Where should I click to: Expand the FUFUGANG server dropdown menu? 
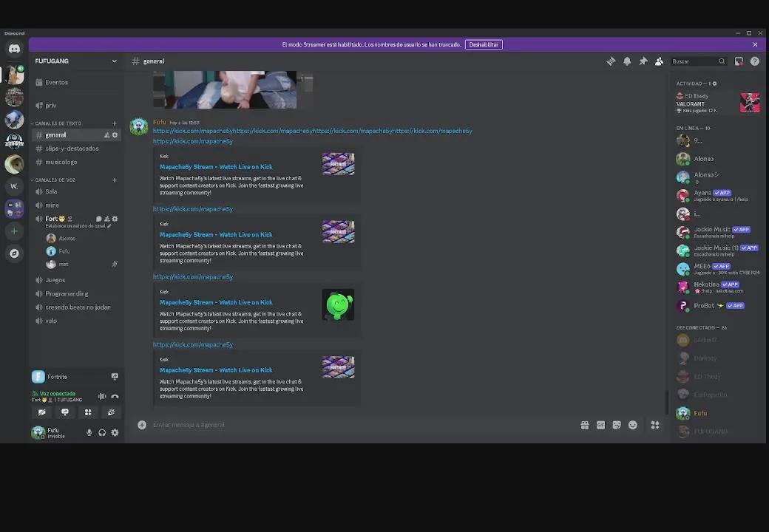pyautogui.click(x=114, y=61)
